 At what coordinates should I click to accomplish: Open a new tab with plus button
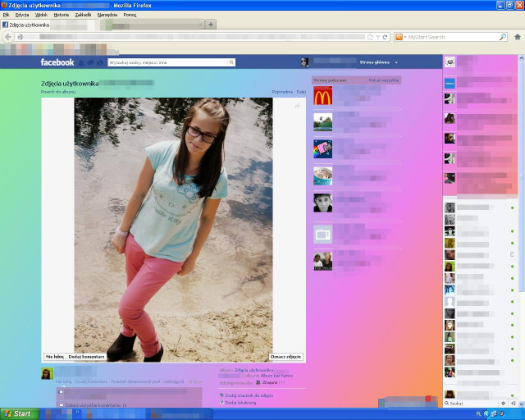click(x=211, y=25)
